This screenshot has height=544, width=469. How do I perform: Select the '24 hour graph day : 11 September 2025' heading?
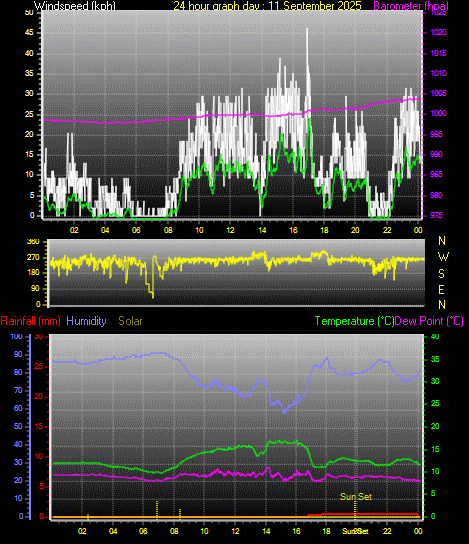[x=267, y=6]
